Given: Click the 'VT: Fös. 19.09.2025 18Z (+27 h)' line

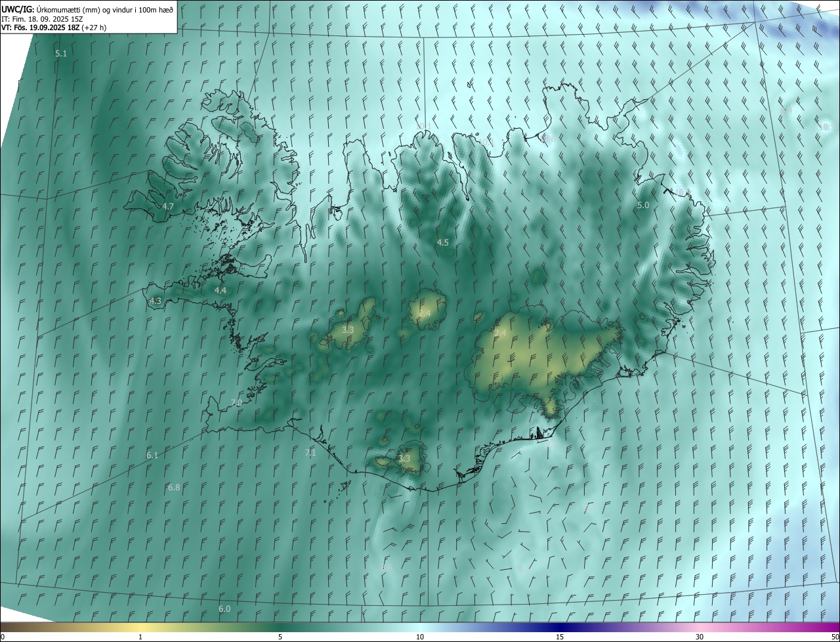Looking at the screenshot, I should point(54,28).
